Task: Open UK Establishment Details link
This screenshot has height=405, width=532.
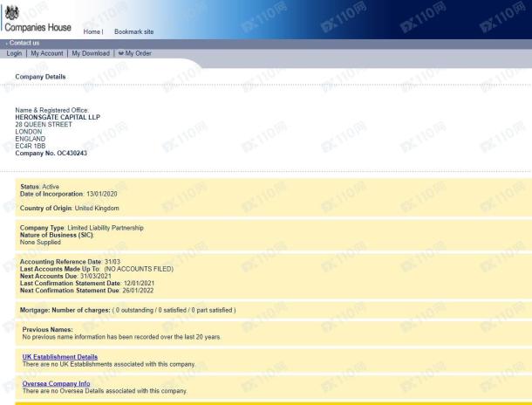Action: point(59,357)
